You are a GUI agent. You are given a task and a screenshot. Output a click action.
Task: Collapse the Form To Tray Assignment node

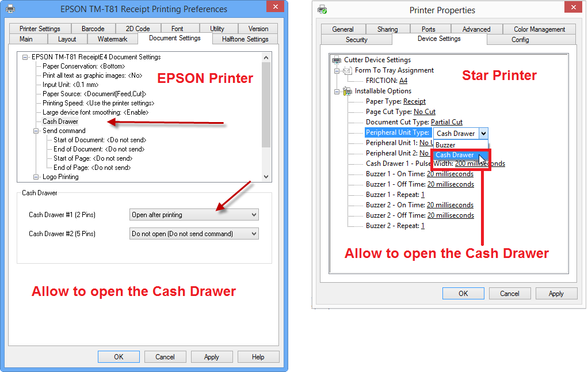click(x=337, y=71)
